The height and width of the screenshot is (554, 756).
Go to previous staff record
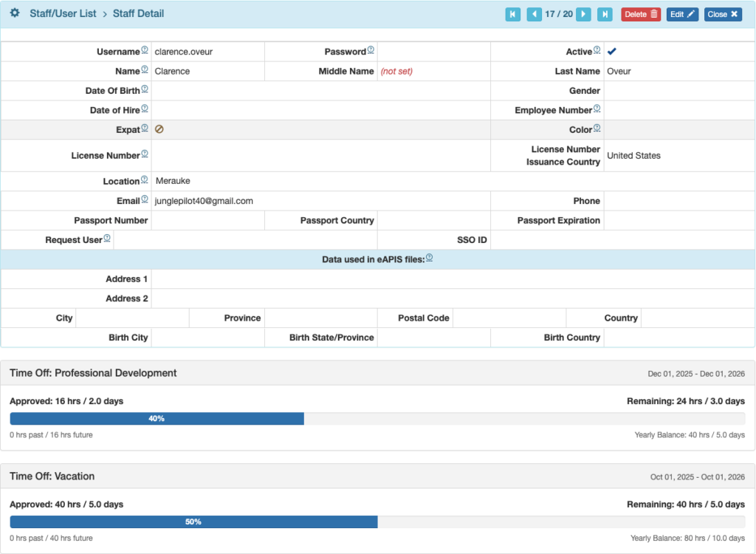[x=534, y=14]
